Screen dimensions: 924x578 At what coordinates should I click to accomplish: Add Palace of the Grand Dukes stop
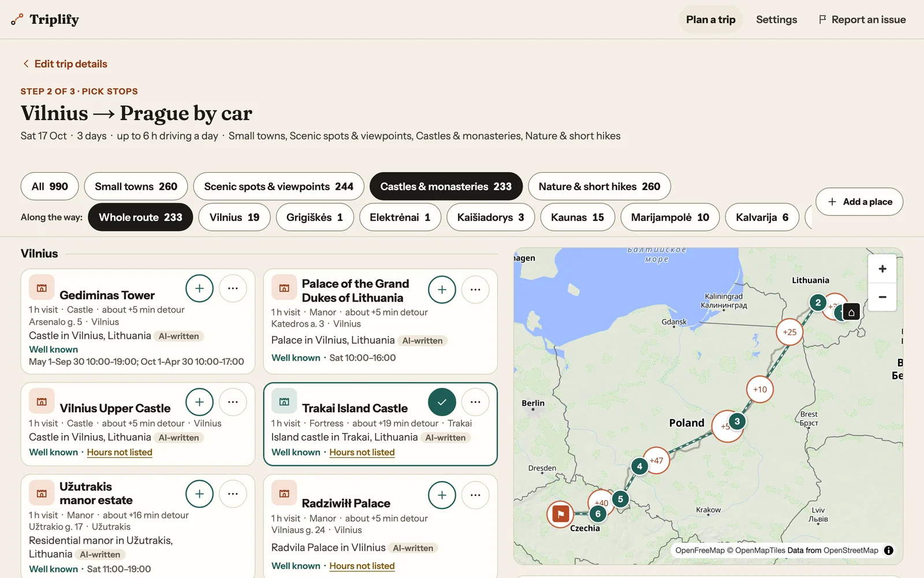(442, 290)
